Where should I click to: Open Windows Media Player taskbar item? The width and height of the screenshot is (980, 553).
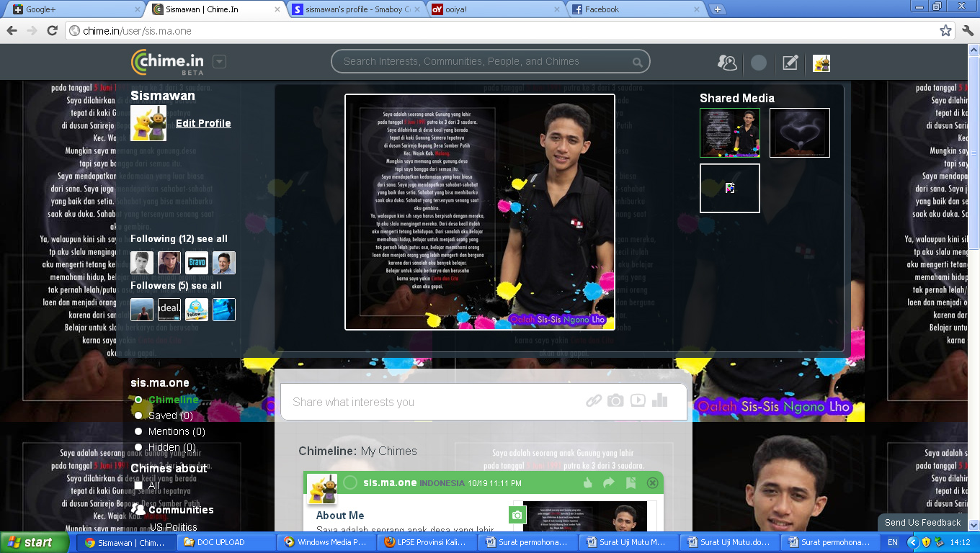coord(326,542)
